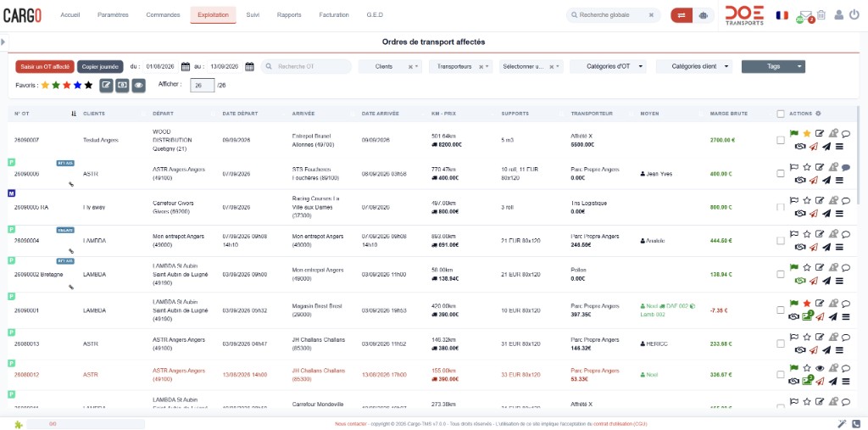Tick the checkbox for OT 26080013

pyautogui.click(x=781, y=343)
